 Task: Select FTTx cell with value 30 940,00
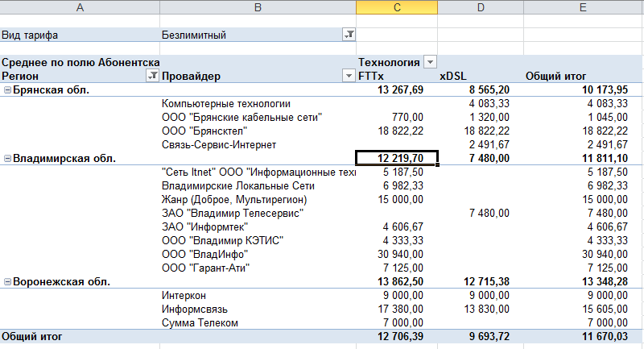397,255
